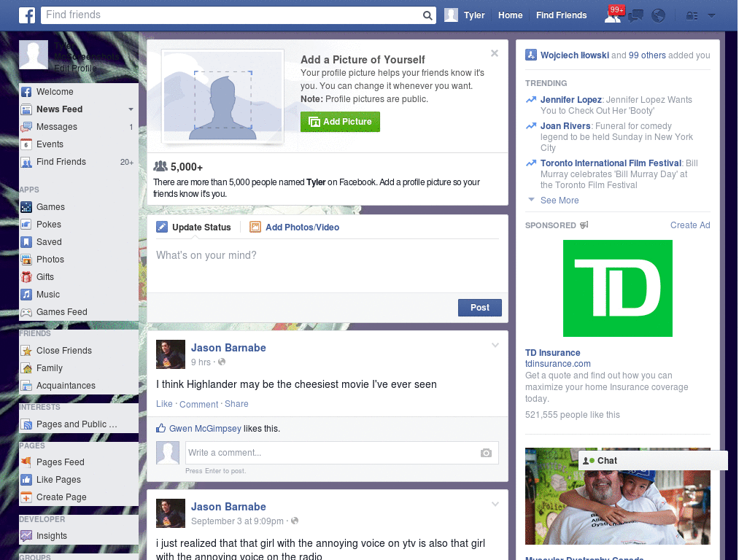The image size is (747, 560).
Task: Click the Find Friends sidebar icon
Action: coord(26,163)
